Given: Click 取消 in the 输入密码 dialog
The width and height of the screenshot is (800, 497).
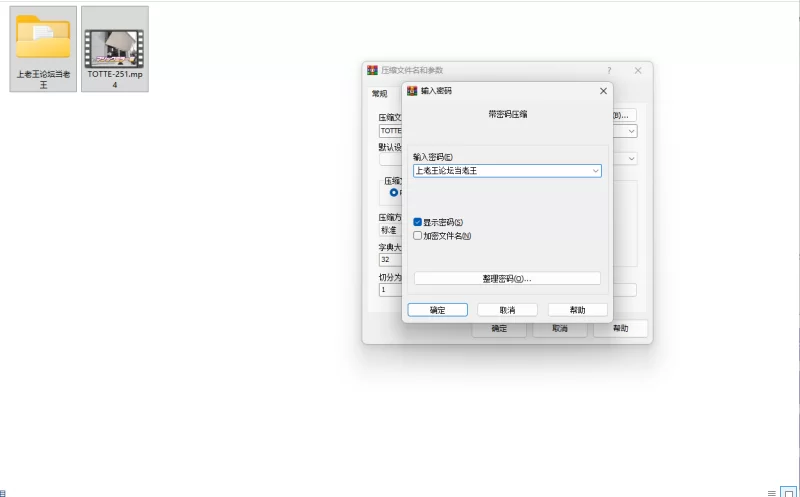Looking at the screenshot, I should tap(507, 310).
